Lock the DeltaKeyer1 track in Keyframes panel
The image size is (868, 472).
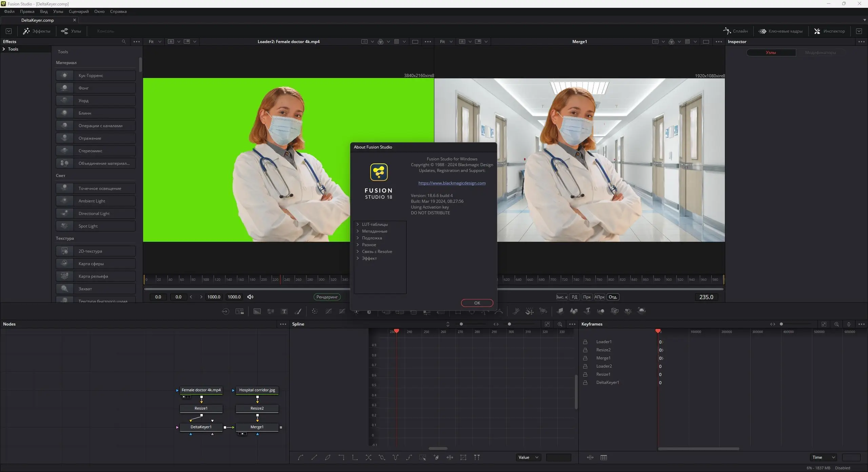(x=586, y=382)
